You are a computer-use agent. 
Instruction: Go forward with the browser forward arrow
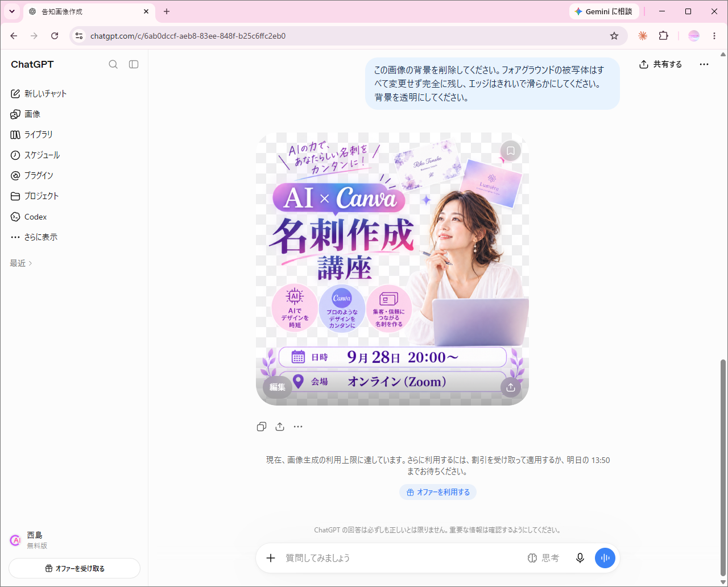coord(34,36)
